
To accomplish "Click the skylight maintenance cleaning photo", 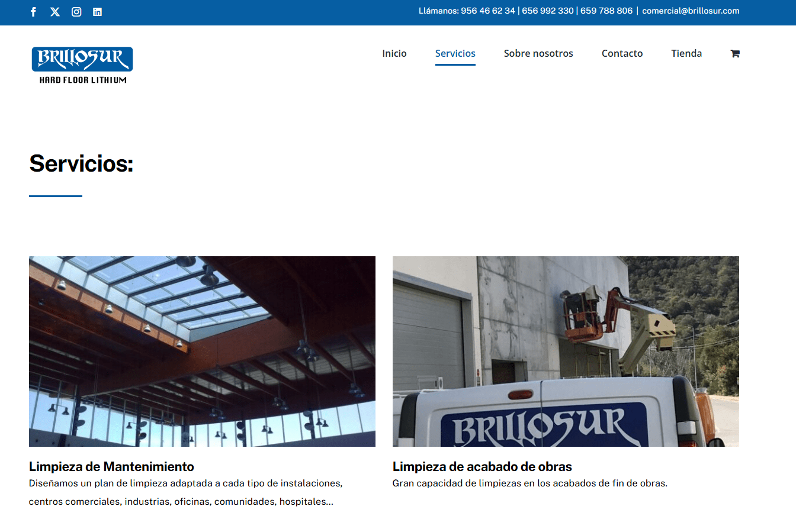I will tap(202, 351).
